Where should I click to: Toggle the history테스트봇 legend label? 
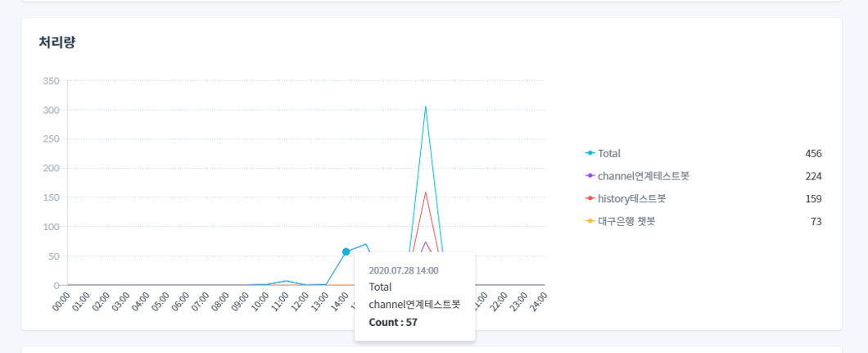[x=631, y=198]
